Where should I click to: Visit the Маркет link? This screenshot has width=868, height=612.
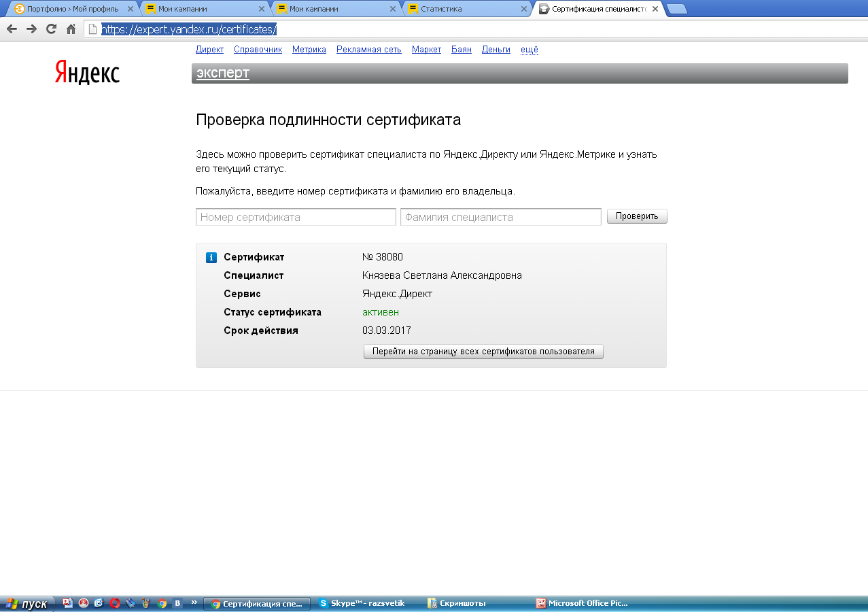pyautogui.click(x=426, y=50)
